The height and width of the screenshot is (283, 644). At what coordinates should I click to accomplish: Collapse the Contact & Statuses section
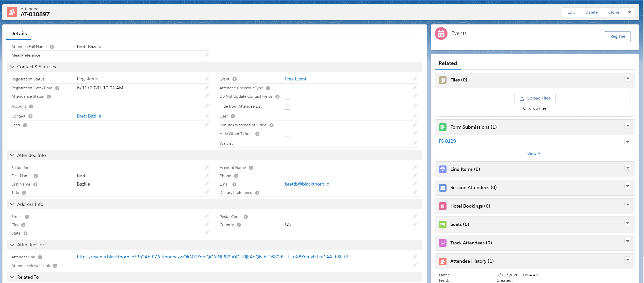click(x=12, y=67)
